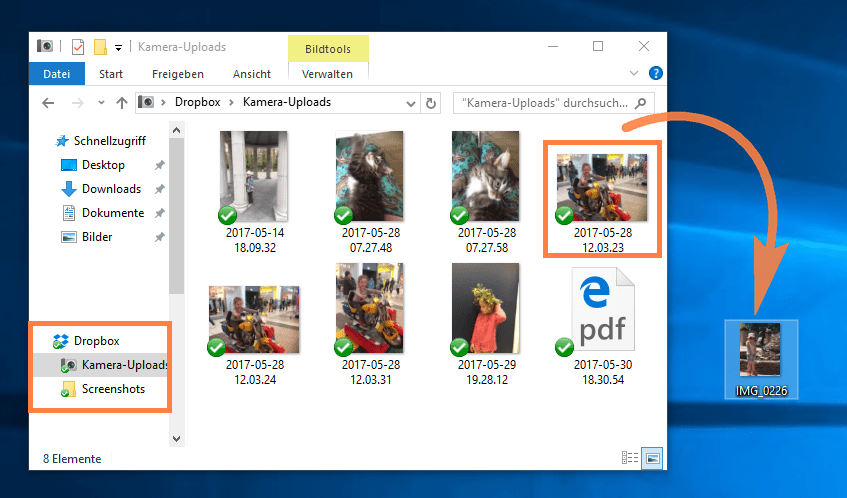Go forward with the right arrow
Viewport: 847px width, 498px height.
pyautogui.click(x=78, y=103)
